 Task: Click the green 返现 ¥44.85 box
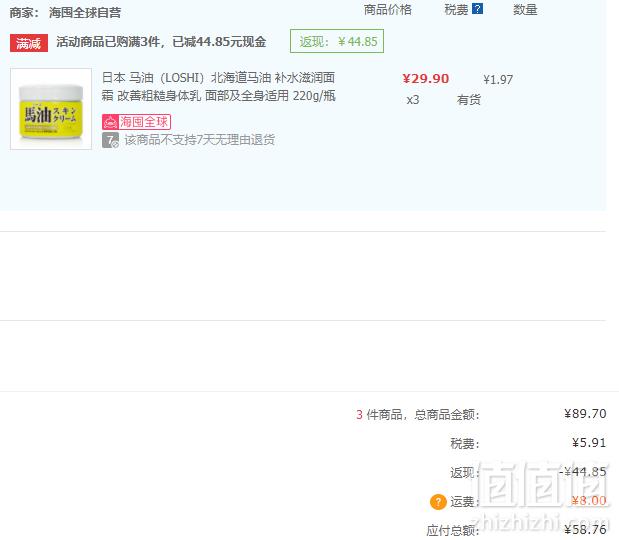tap(337, 41)
